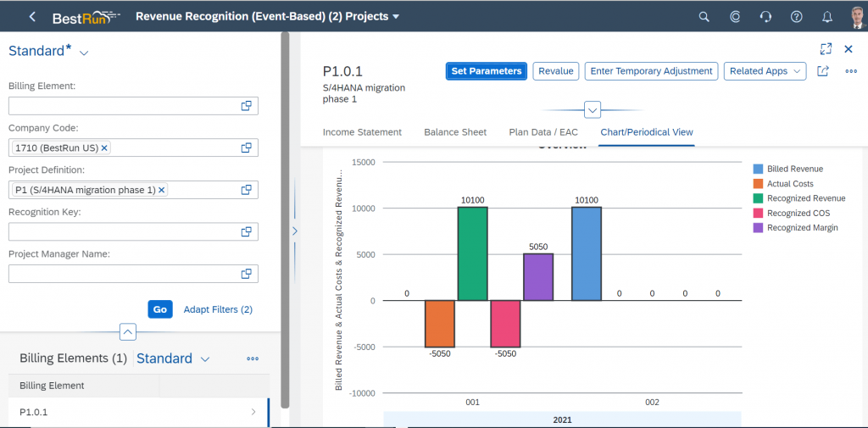
Task: Click the left panel vertical scrollbar
Action: (x=285, y=220)
